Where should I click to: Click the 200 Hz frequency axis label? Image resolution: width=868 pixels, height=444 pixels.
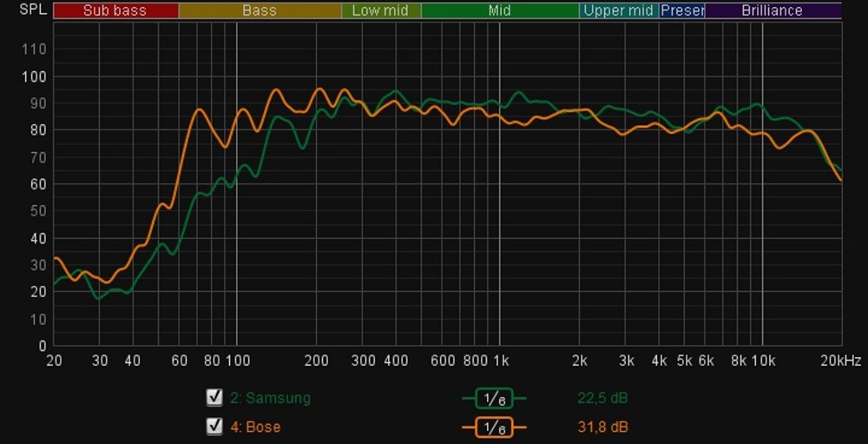316,360
